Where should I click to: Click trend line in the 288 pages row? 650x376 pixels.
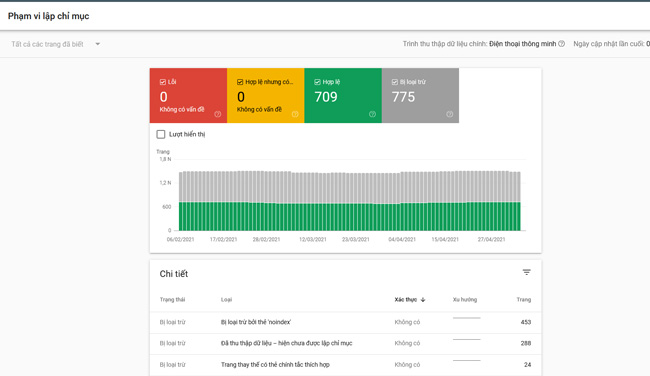[x=466, y=340]
